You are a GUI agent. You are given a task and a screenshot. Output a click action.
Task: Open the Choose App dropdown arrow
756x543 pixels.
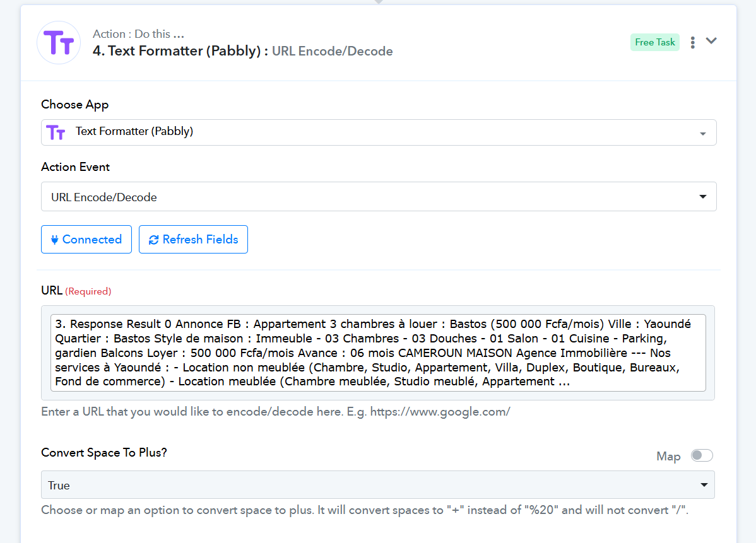point(703,134)
